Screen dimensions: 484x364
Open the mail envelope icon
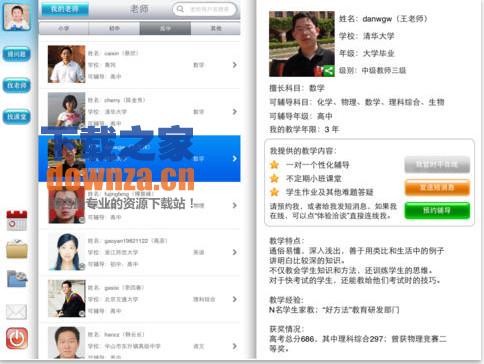16,312
